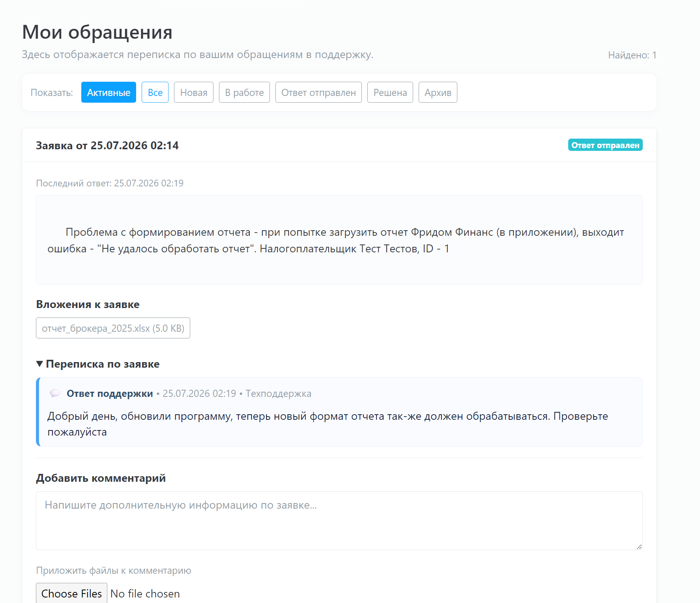Open attachment отчет_брокера_2025.xlsx
The height and width of the screenshot is (603, 700).
[x=113, y=328]
